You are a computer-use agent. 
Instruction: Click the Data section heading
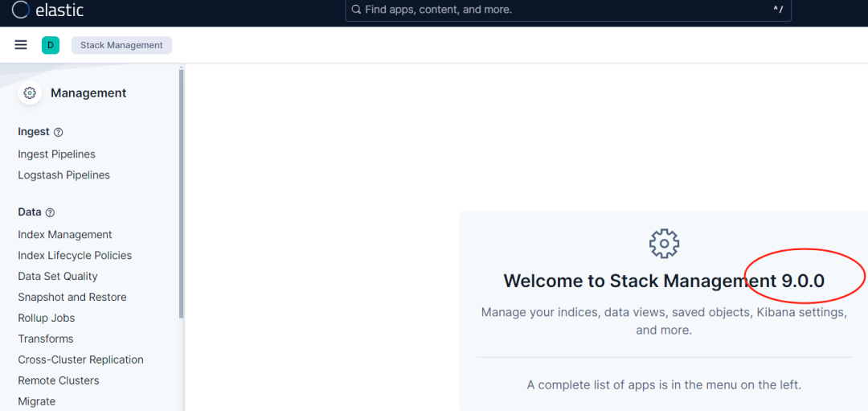pos(30,212)
